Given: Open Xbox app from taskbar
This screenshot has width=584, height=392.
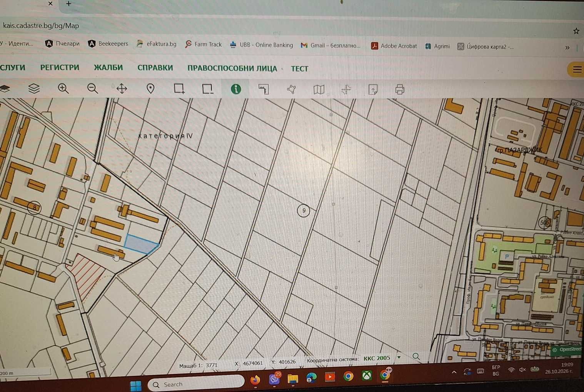Looking at the screenshot, I should (x=367, y=375).
